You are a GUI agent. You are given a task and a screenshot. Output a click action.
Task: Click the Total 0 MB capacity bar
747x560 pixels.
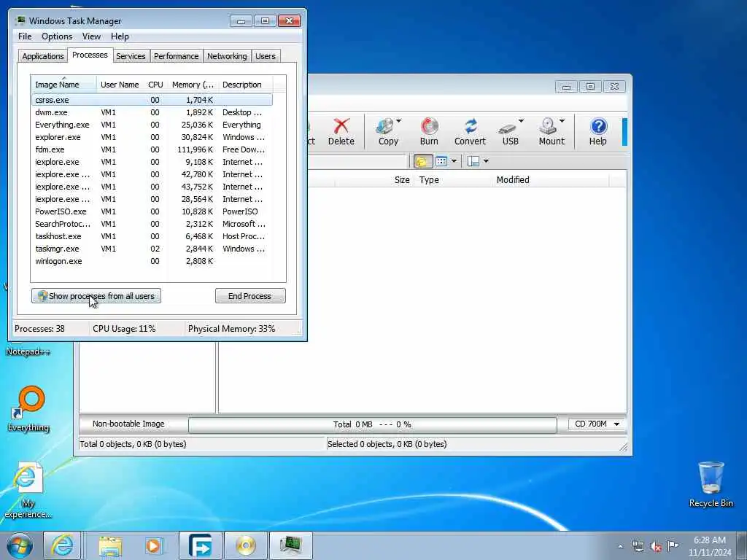click(x=372, y=424)
